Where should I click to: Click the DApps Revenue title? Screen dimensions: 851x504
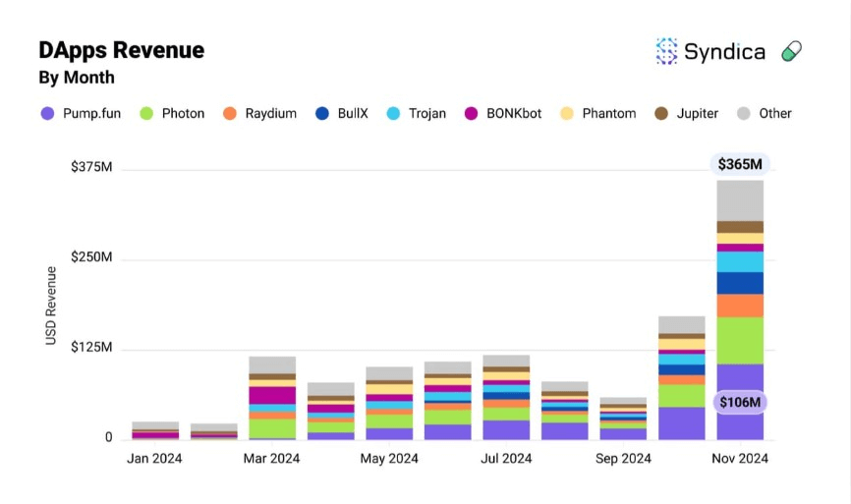point(121,50)
